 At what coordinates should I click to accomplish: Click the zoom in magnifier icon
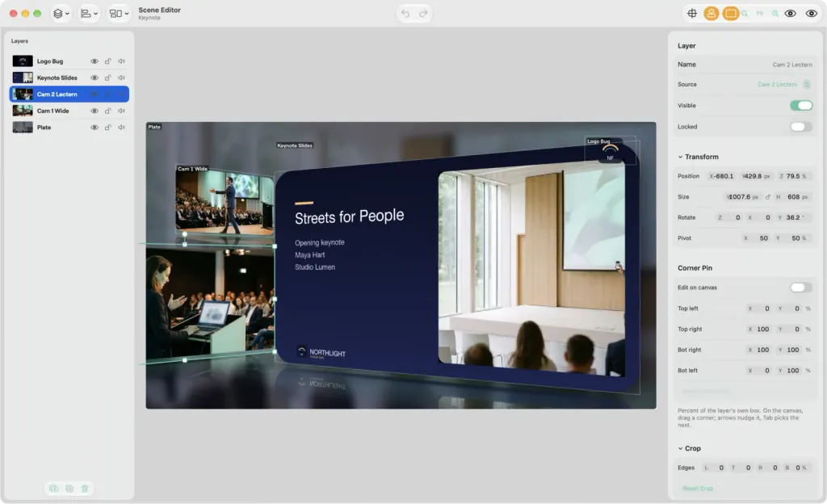(x=775, y=14)
